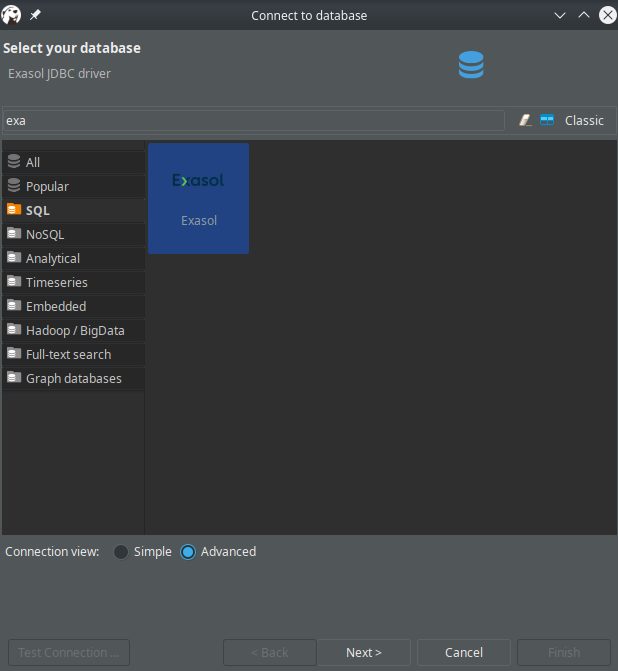Select the Timeseries category

coord(74,282)
